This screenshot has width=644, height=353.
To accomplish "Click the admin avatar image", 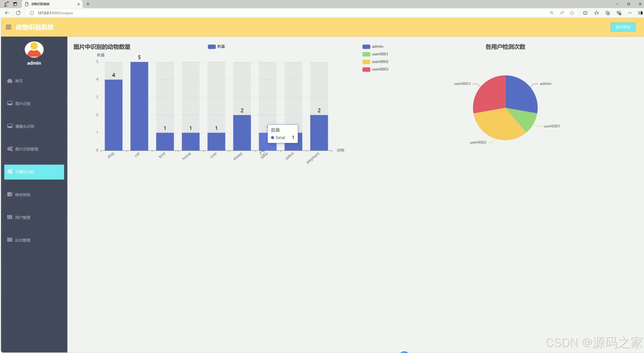I will 34,49.
